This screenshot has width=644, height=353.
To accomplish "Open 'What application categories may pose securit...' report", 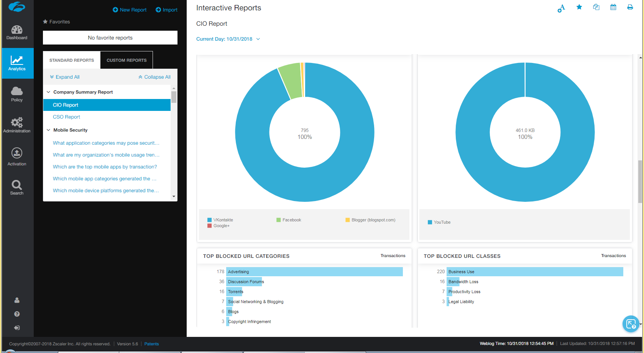I will click(x=106, y=143).
